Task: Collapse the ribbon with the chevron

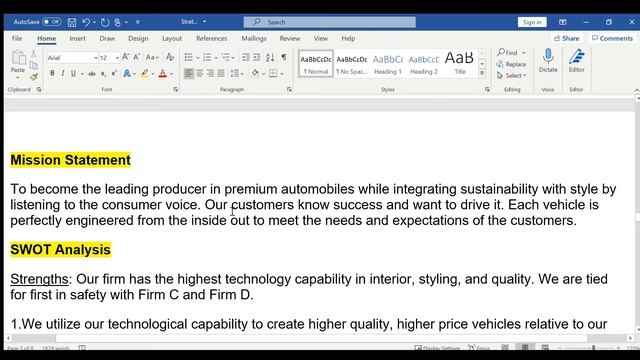Action: tap(636, 90)
